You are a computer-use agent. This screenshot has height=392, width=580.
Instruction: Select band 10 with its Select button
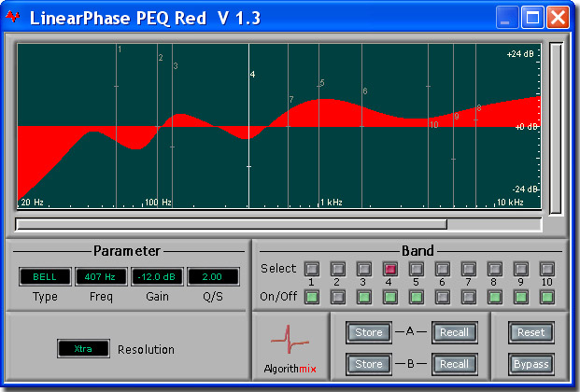[547, 269]
